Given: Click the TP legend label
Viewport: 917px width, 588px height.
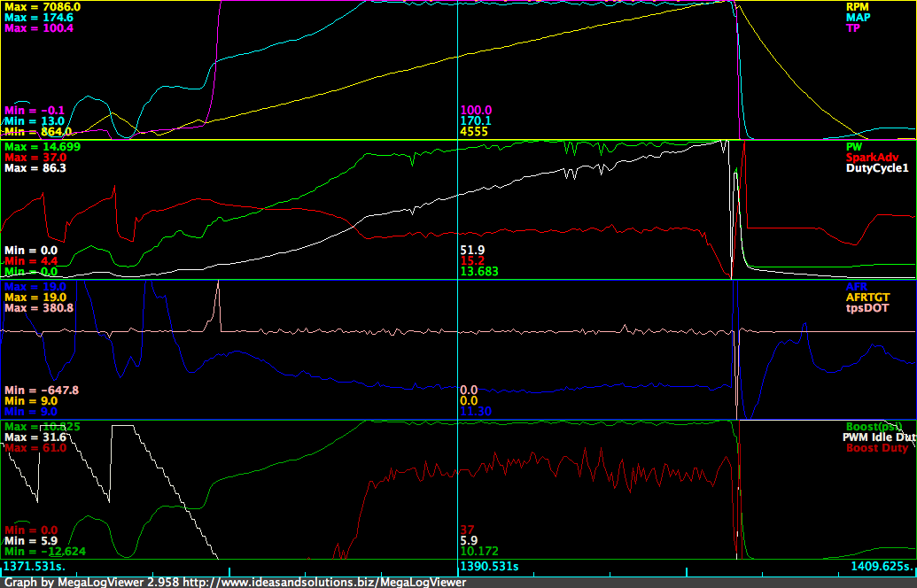Looking at the screenshot, I should [852, 28].
